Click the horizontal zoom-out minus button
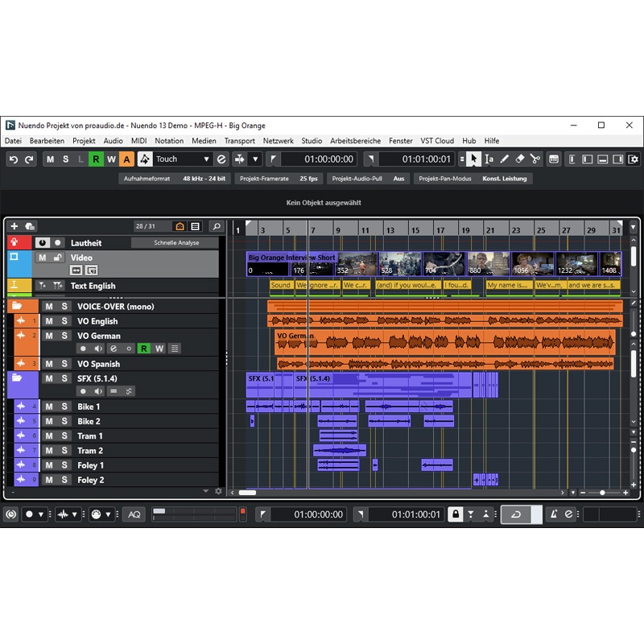Image resolution: width=644 pixels, height=644 pixels. tap(583, 493)
